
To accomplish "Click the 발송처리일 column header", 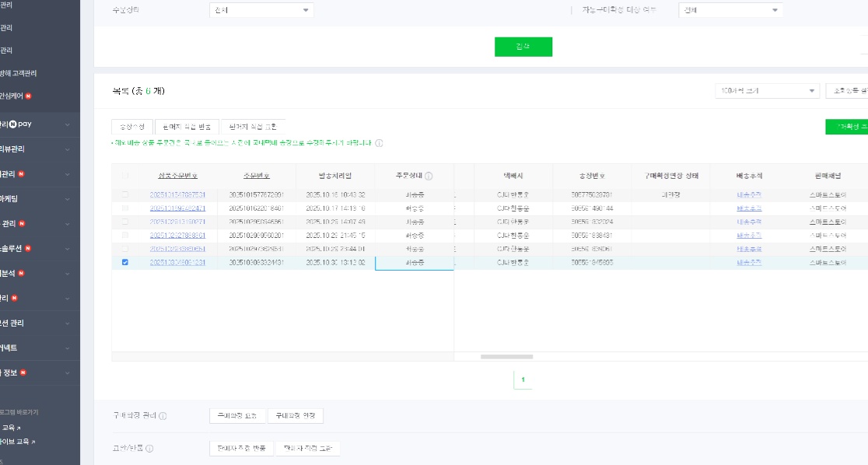I will (x=335, y=176).
